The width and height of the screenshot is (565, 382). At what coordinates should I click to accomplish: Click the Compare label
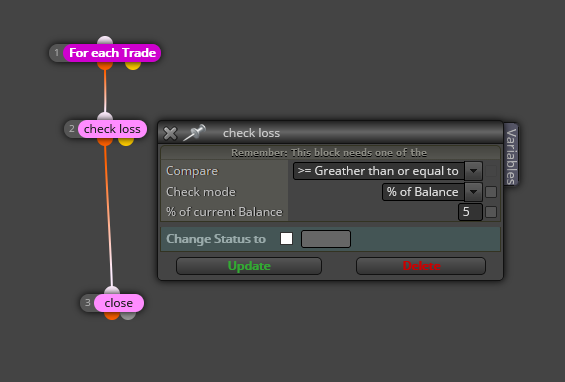click(192, 171)
